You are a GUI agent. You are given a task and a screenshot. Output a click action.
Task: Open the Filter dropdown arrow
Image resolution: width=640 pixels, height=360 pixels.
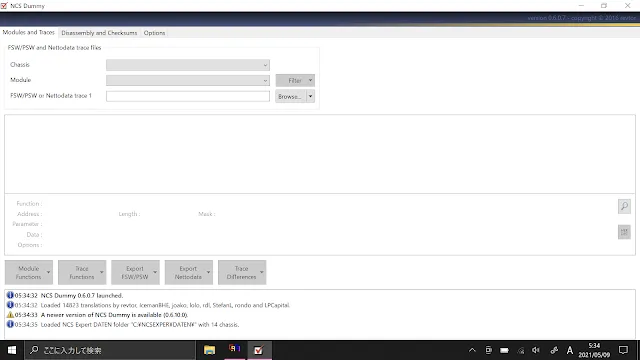pos(310,80)
